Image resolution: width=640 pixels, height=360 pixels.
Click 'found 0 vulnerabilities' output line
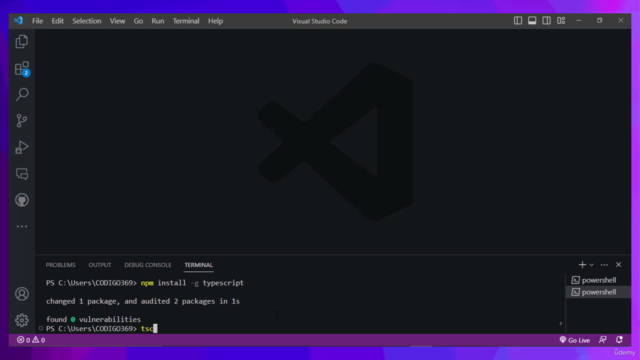(93, 319)
